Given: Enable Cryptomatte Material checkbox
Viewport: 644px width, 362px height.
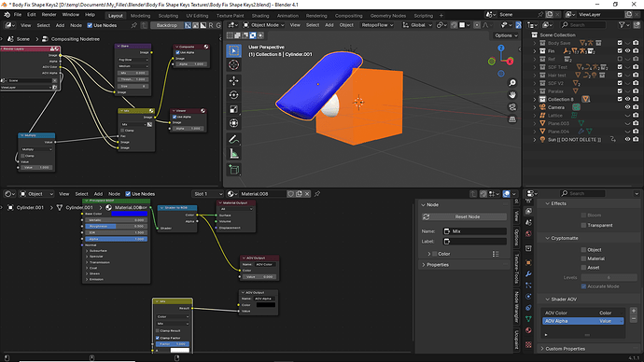Looking at the screenshot, I should point(583,258).
